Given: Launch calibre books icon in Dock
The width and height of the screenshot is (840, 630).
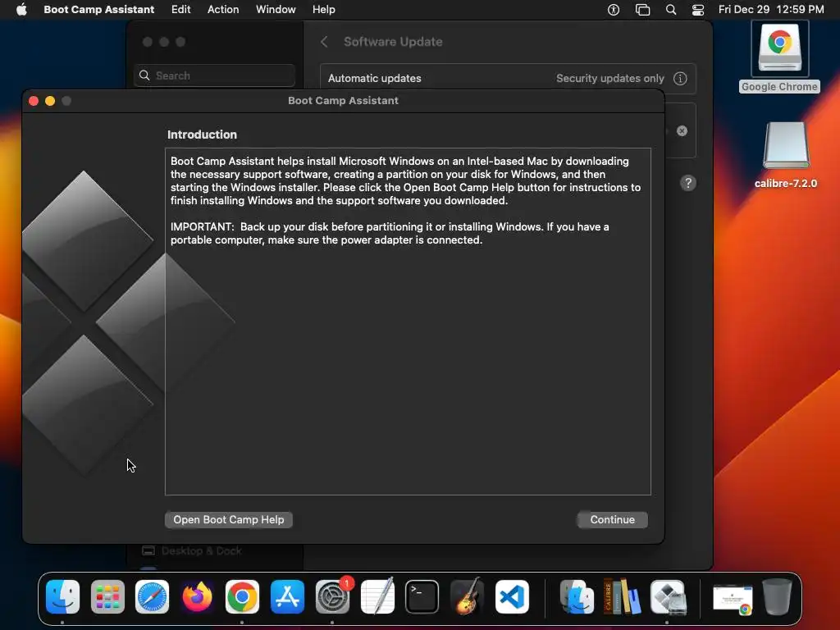Looking at the screenshot, I should pyautogui.click(x=622, y=597).
